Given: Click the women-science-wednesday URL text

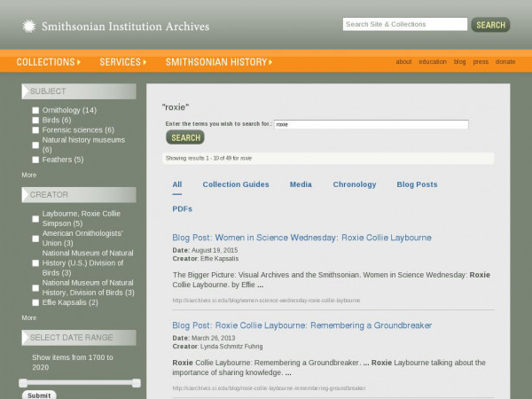Looking at the screenshot, I should pos(266,301).
